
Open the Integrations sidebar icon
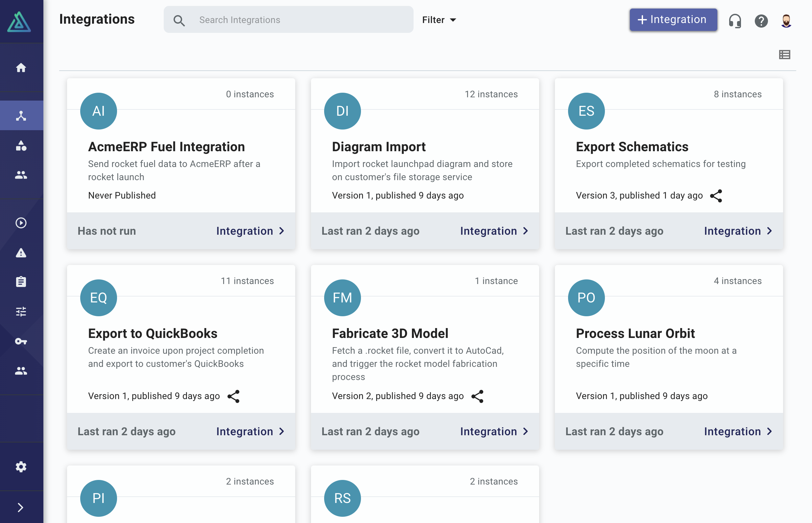tap(21, 115)
